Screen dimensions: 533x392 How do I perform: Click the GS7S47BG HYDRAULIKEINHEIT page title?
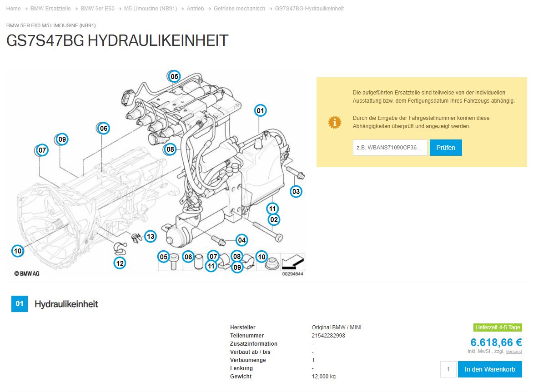[x=117, y=41]
